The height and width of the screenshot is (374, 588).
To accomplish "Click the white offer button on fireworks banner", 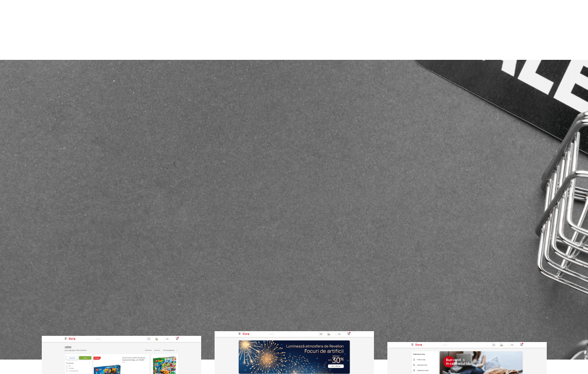I will click(x=335, y=366).
